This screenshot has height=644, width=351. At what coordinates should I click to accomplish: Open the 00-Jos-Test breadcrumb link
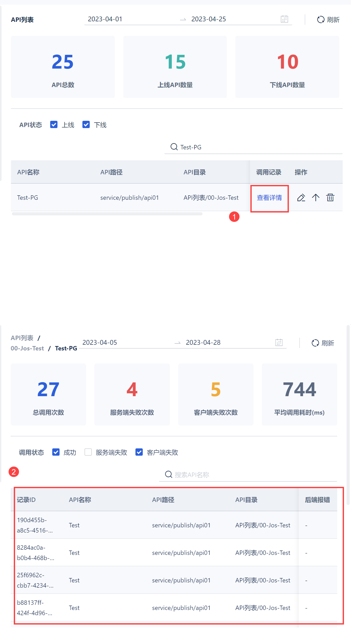point(27,348)
